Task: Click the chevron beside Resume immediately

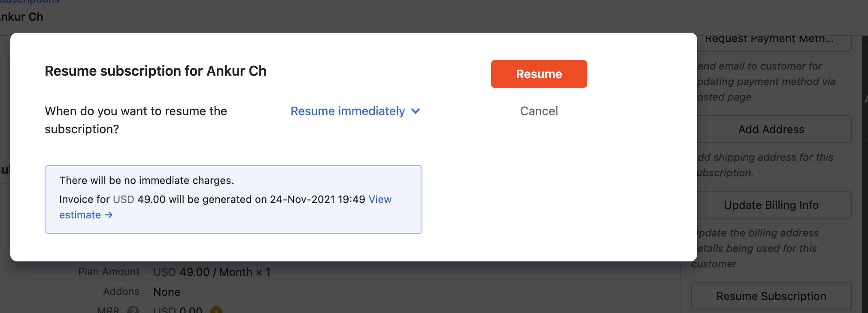Action: [x=416, y=111]
